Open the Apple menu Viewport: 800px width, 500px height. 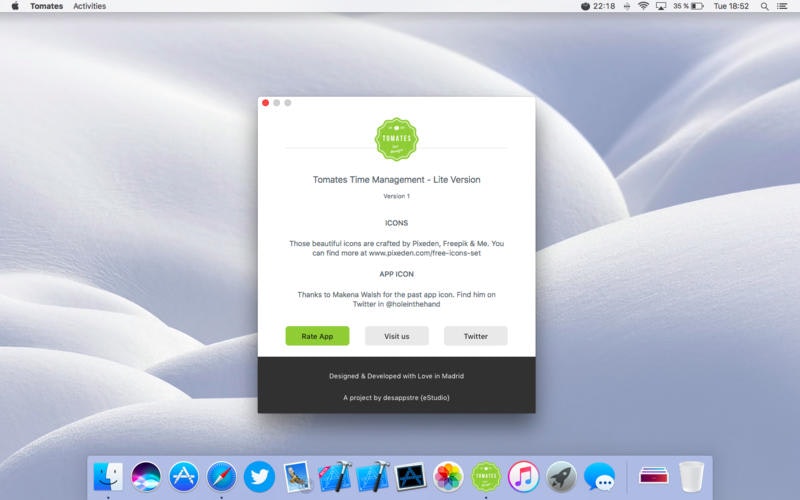pos(15,6)
